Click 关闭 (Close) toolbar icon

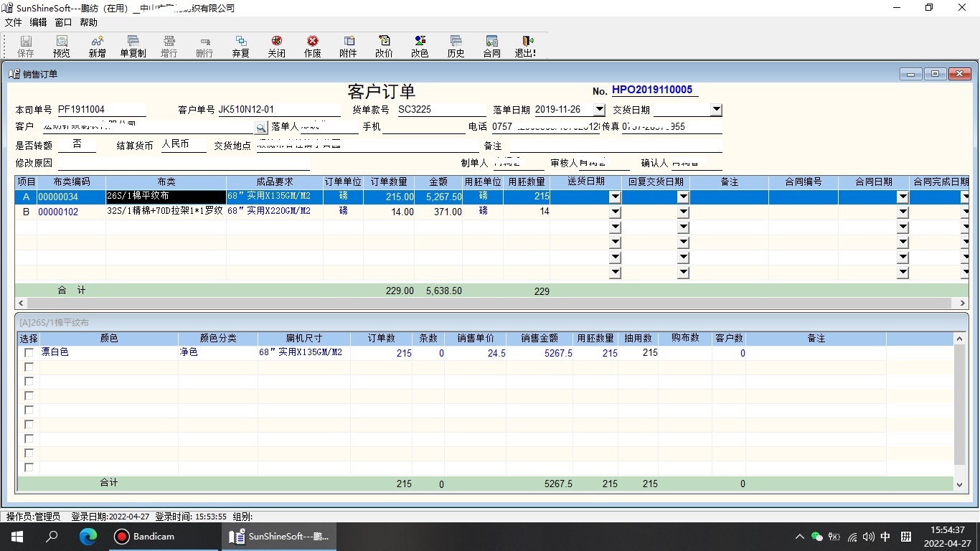(276, 47)
